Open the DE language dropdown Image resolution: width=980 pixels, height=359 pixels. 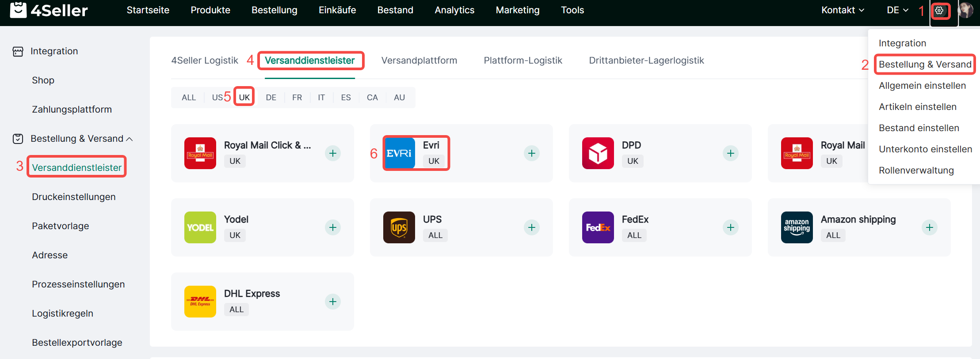897,10
